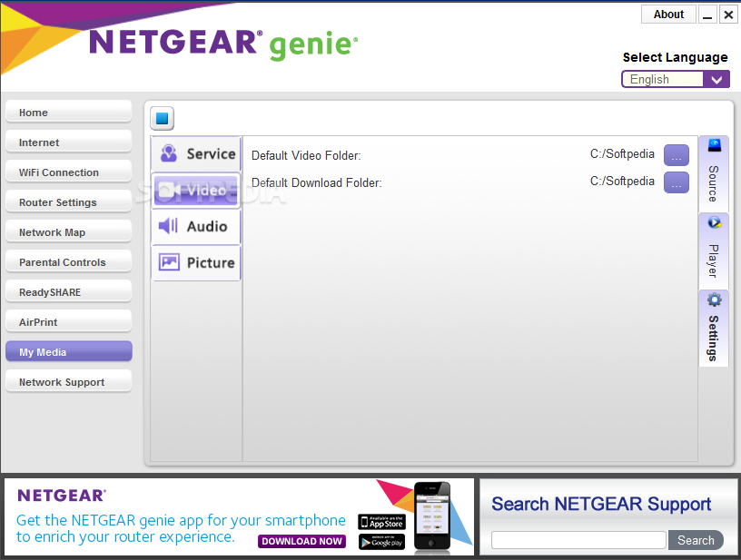Select the Settings side tab
Viewport: 741px width, 560px height.
tap(714, 329)
